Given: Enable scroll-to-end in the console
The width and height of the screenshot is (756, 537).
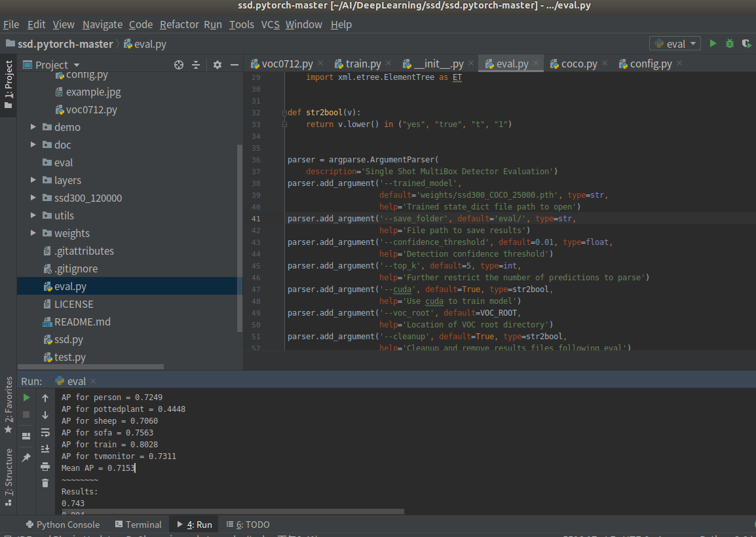Looking at the screenshot, I should pyautogui.click(x=45, y=449).
